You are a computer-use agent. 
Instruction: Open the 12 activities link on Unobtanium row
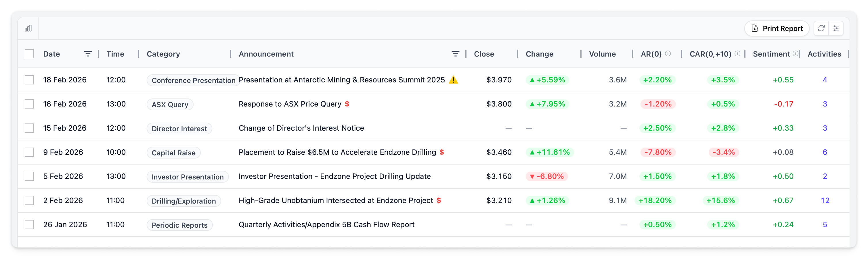826,200
